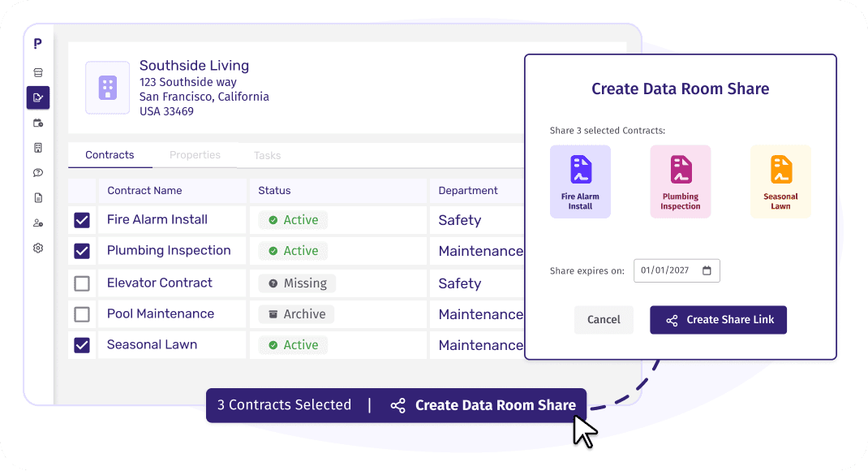This screenshot has height=471, width=868.
Task: Click the Missing status badge
Action: click(x=297, y=283)
